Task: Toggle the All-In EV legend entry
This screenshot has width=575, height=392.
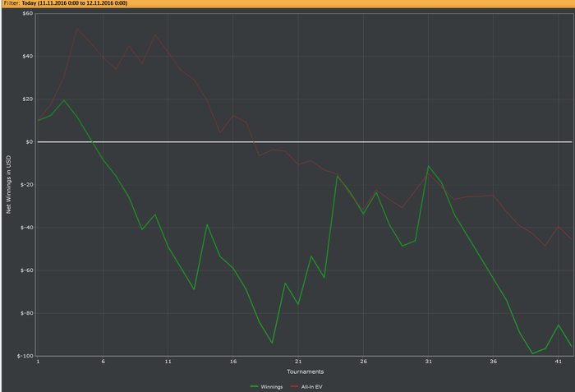Action: (306, 386)
